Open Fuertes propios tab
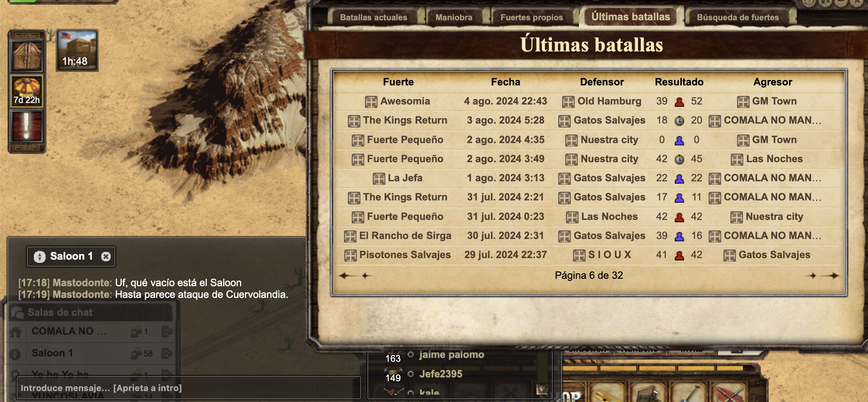868x402 pixels. [x=531, y=17]
